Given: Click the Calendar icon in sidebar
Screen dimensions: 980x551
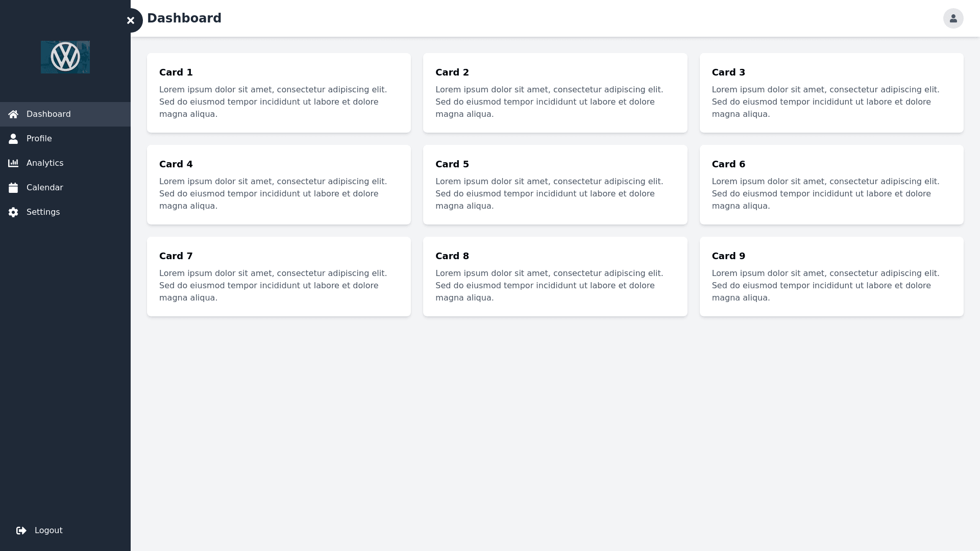Looking at the screenshot, I should coord(13,188).
